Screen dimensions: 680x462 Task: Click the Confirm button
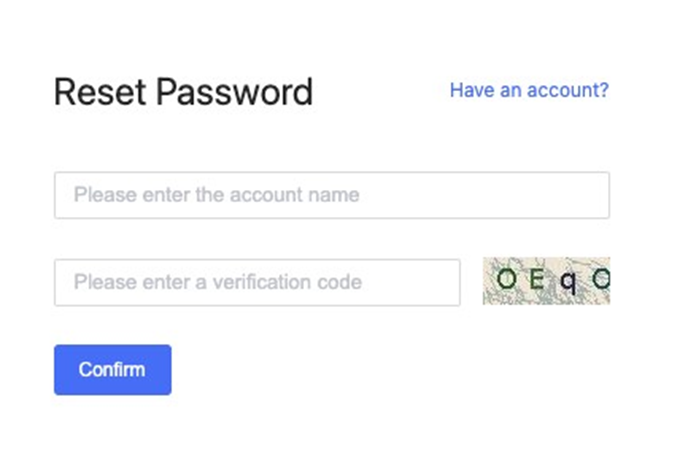point(112,369)
